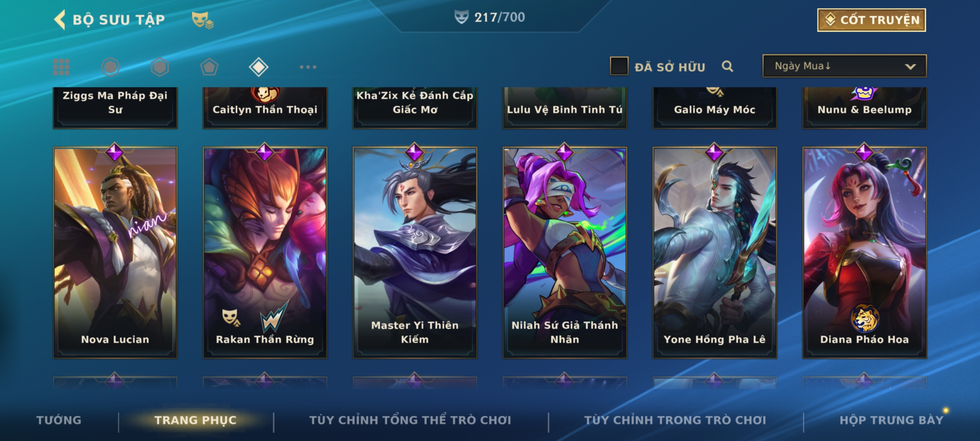This screenshot has width=980, height=441.
Task: Open the Nova Lucian skin card
Action: coord(115,252)
